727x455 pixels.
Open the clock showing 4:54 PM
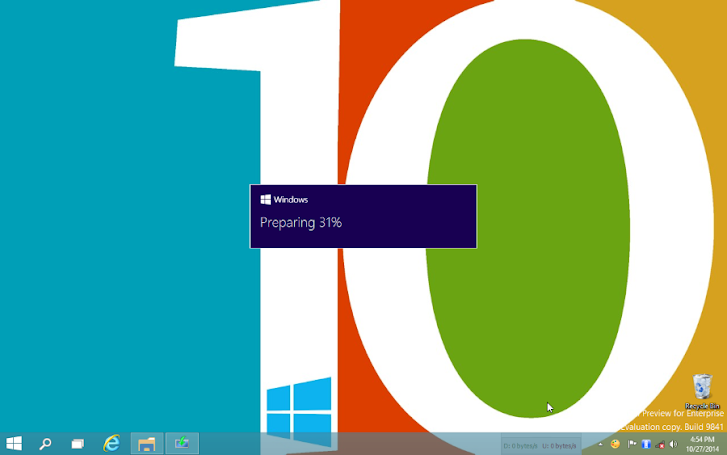pos(702,444)
